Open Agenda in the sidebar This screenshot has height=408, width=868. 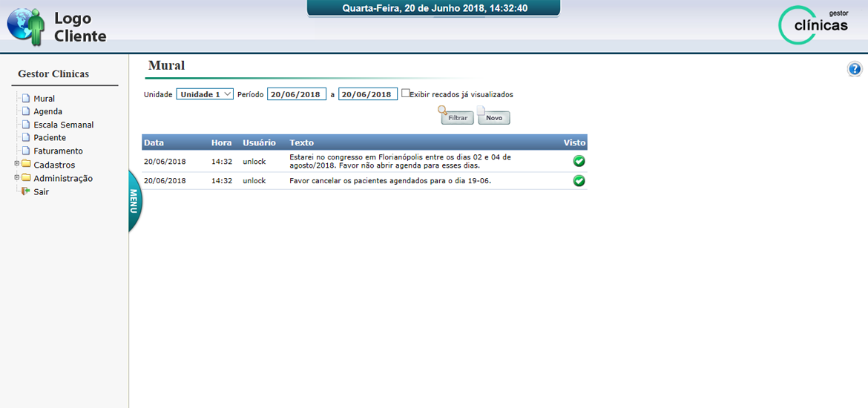click(x=47, y=111)
